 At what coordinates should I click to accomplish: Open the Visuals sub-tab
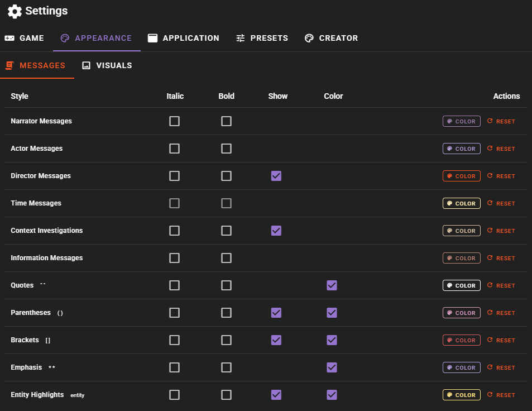click(107, 65)
